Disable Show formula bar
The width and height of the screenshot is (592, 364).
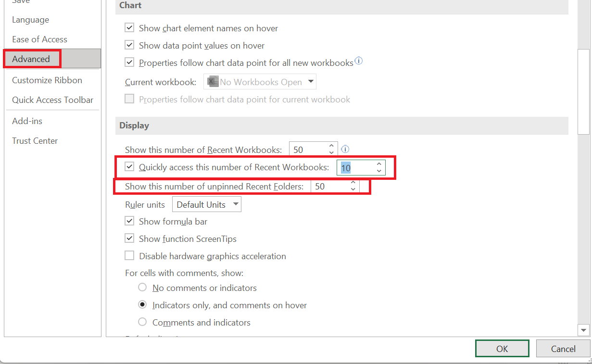click(x=129, y=221)
